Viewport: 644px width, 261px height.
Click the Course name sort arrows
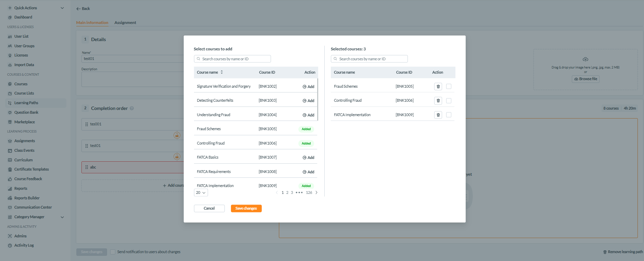(222, 72)
